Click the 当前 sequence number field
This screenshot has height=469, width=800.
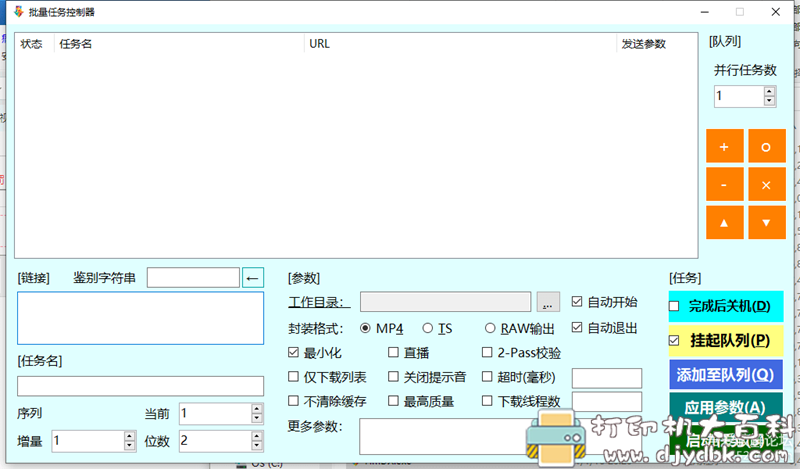(x=216, y=413)
